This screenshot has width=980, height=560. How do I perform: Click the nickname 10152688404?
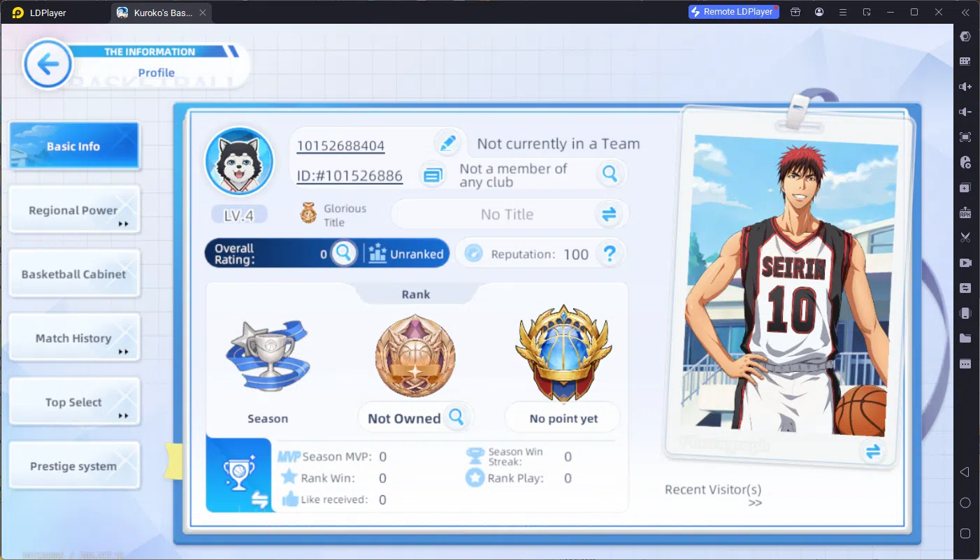click(x=340, y=145)
